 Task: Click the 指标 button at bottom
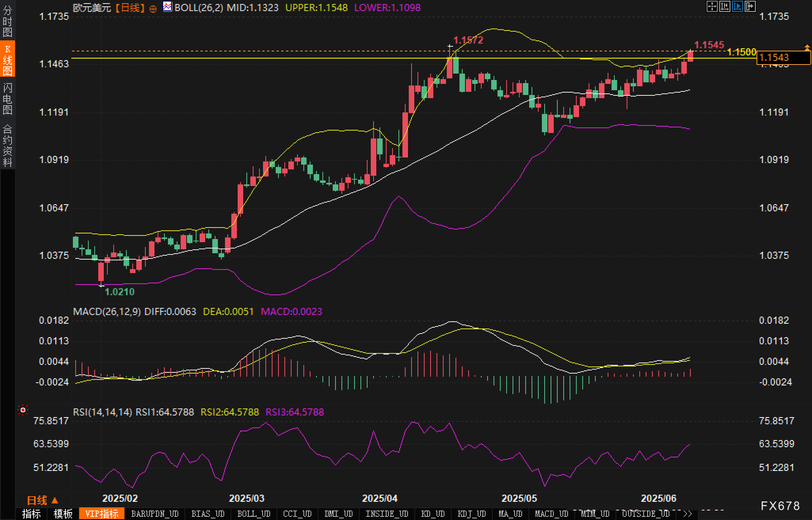pos(31,514)
